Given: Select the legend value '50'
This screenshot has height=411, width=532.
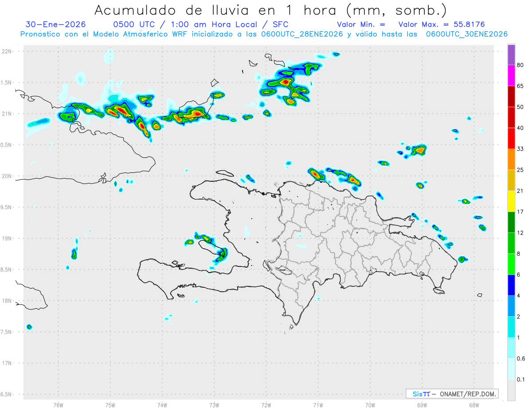Looking at the screenshot, I should 520,107.
